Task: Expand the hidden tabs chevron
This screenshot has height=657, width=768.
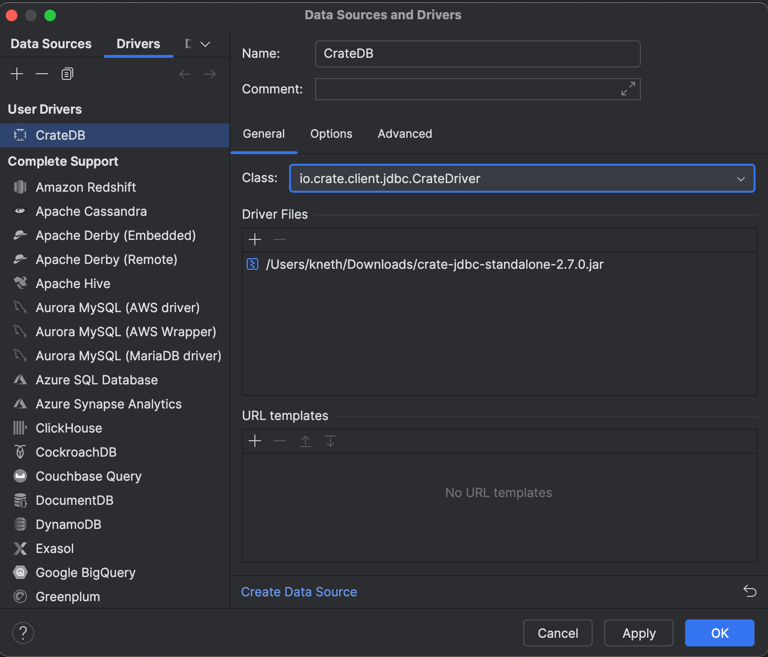Action: pos(205,44)
